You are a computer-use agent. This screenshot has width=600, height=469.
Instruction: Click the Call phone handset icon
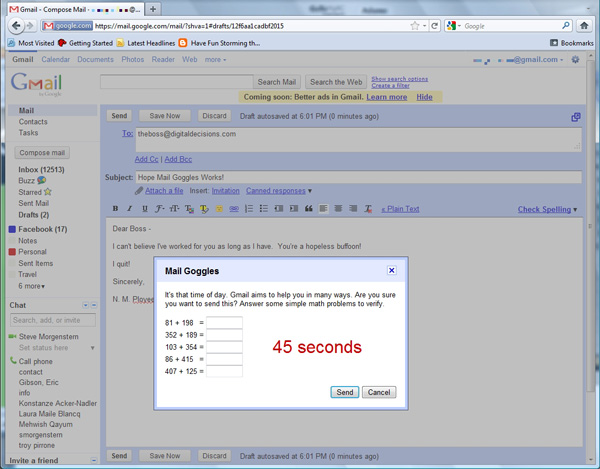click(x=13, y=360)
